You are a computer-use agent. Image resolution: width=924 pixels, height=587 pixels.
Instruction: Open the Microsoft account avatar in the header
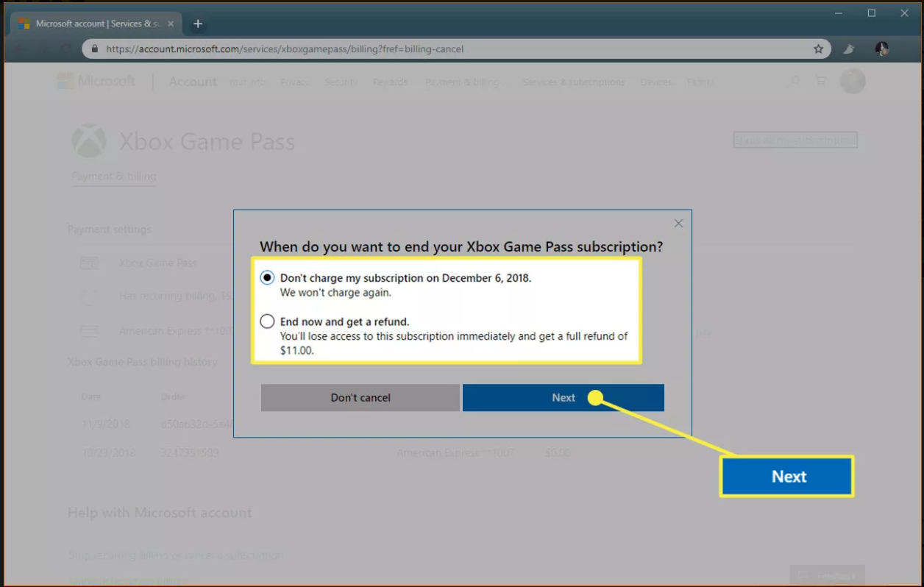[x=853, y=81]
